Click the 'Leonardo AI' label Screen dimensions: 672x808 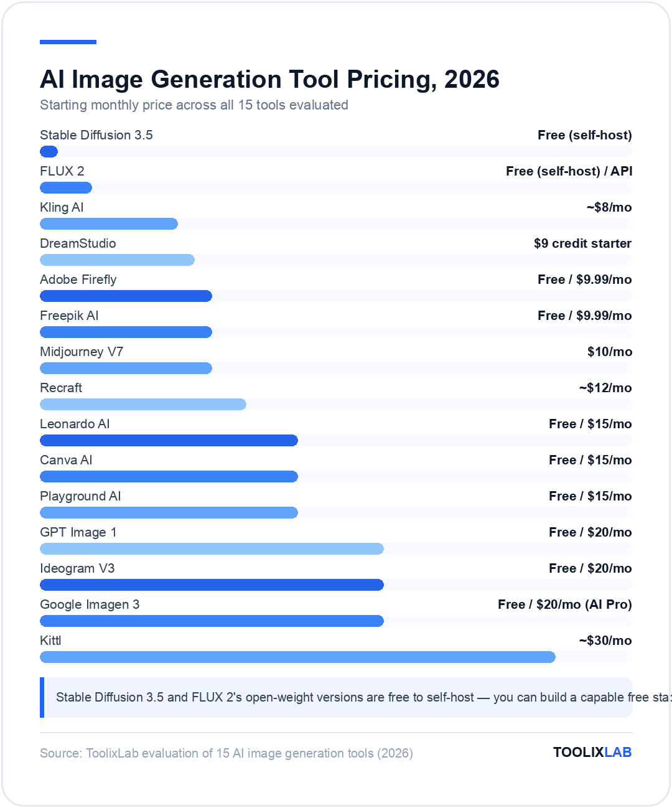coord(75,424)
